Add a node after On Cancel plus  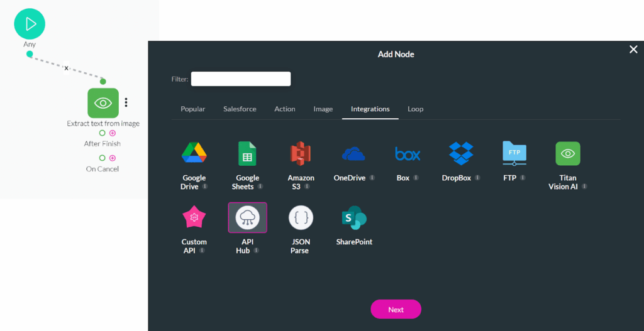click(x=113, y=158)
